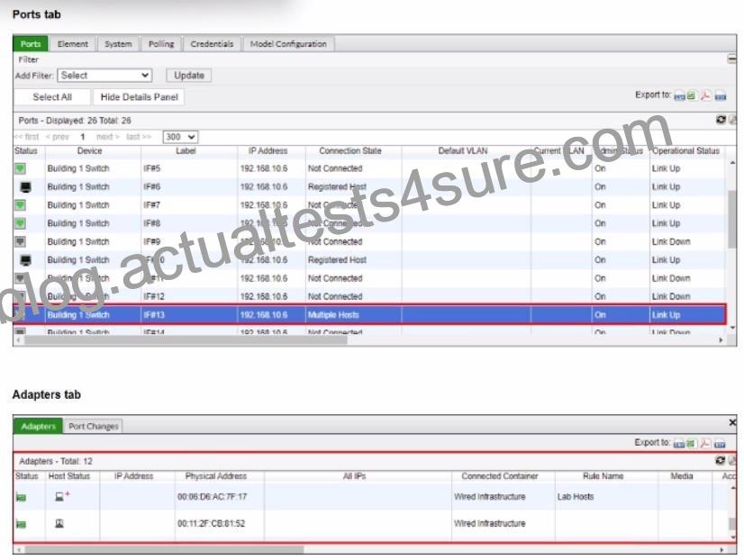The height and width of the screenshot is (560, 744).
Task: Click the refresh icon in Ports header
Action: 721,120
